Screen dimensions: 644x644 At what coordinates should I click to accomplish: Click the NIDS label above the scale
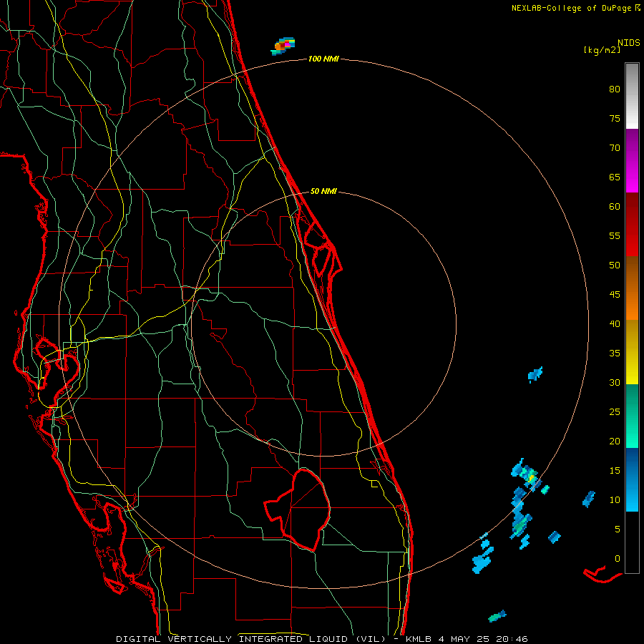point(628,43)
